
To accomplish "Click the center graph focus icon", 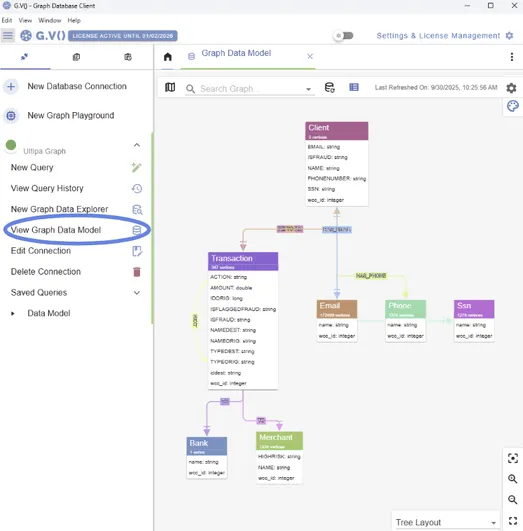I will [512, 459].
